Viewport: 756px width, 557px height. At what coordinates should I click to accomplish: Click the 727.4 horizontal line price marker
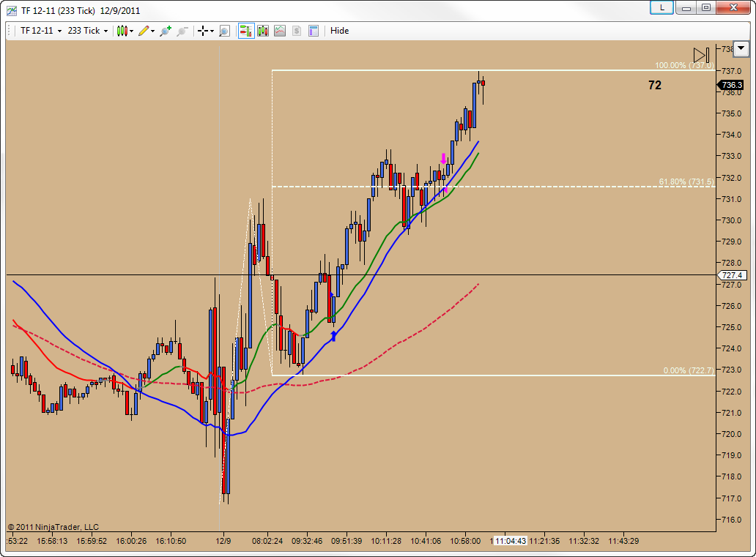pos(731,275)
